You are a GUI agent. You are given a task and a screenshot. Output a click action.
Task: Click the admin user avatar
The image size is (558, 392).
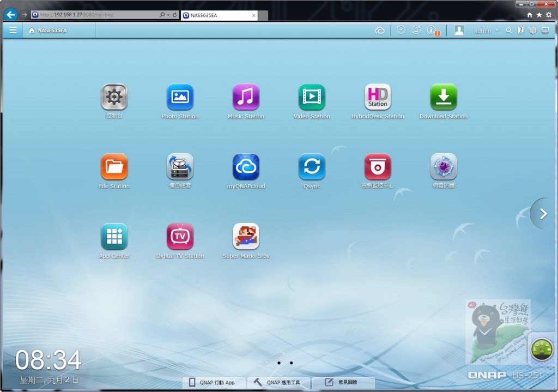[459, 31]
